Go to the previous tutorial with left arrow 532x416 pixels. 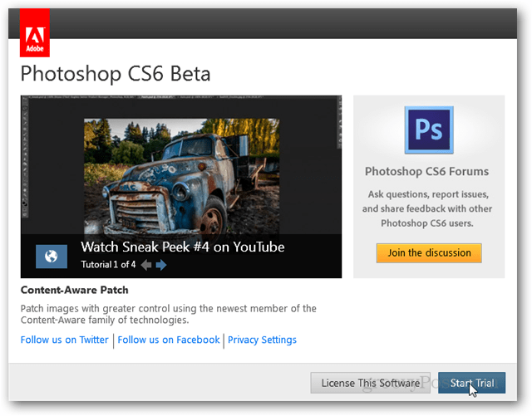coord(146,266)
